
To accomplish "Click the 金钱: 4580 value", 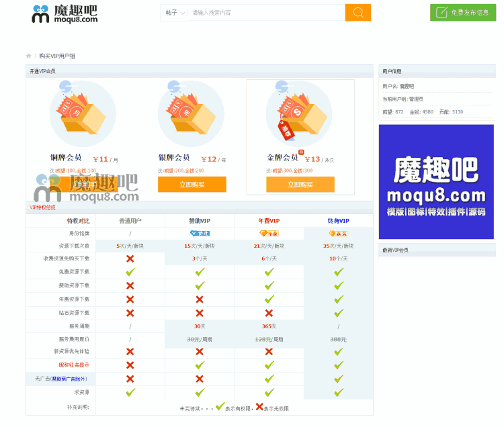I will pos(421,111).
